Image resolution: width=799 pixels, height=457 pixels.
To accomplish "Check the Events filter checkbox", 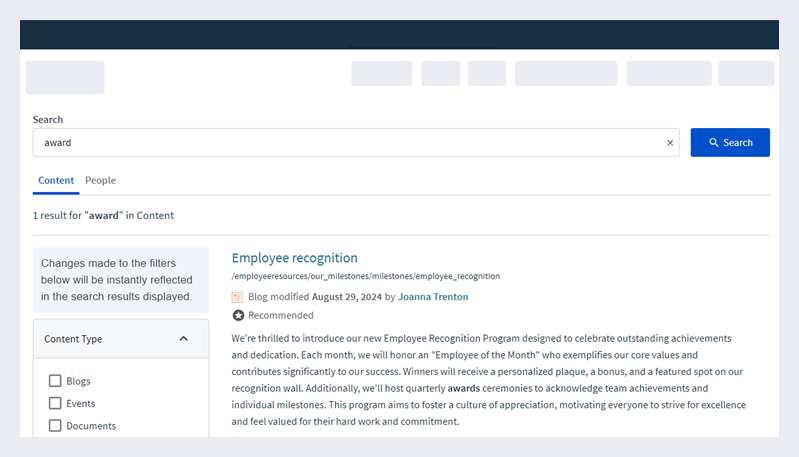I will pos(55,403).
